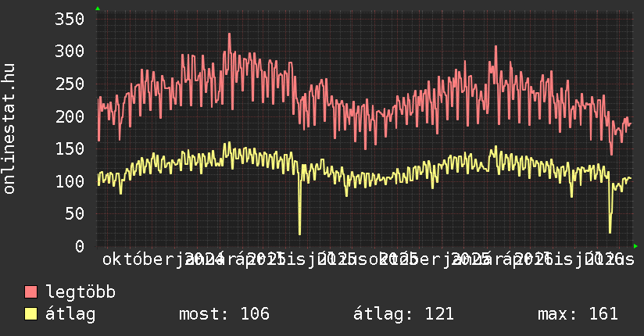Click the 350 Y-axis label
This screenshot has width=644, height=336.
70,19
